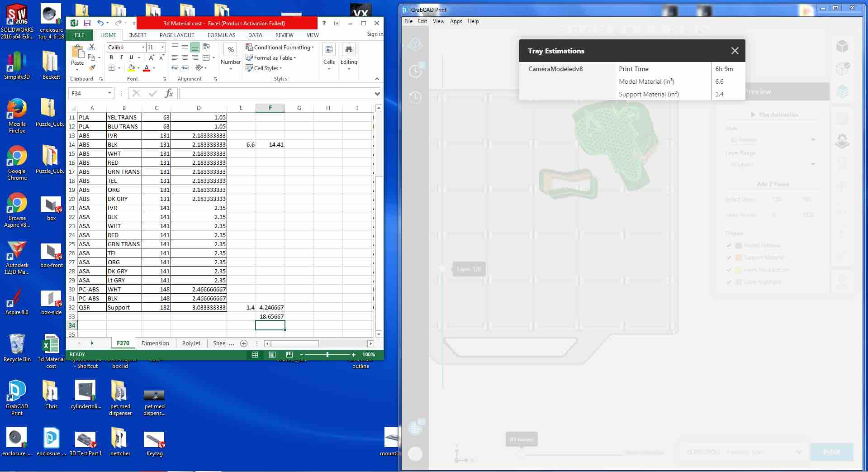Click the Paste clipboard icon
The width and height of the screenshot is (868, 472).
click(77, 52)
